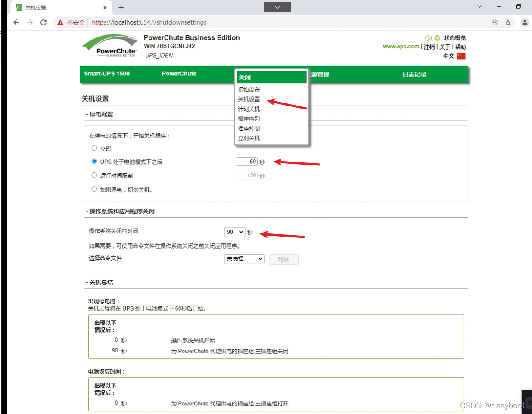532x414 pixels.
Task: Open the 未选择 command file dropdown
Action: [244, 259]
